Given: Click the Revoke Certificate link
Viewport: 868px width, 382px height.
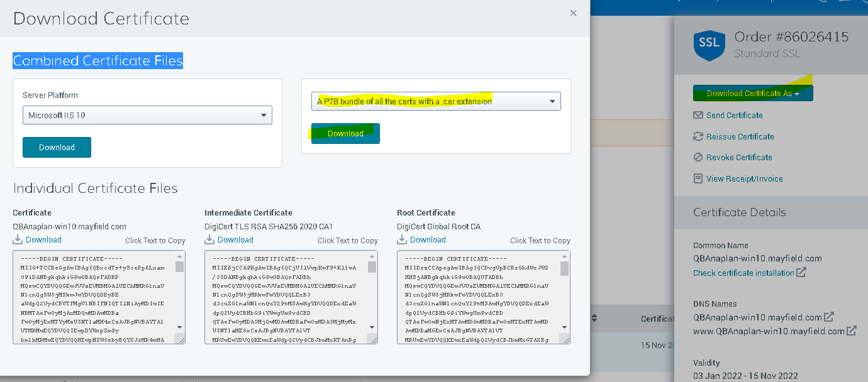Looking at the screenshot, I should [739, 158].
